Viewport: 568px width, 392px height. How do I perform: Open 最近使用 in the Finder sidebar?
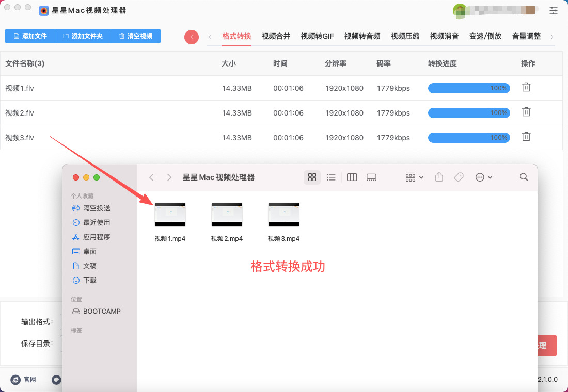click(91, 223)
